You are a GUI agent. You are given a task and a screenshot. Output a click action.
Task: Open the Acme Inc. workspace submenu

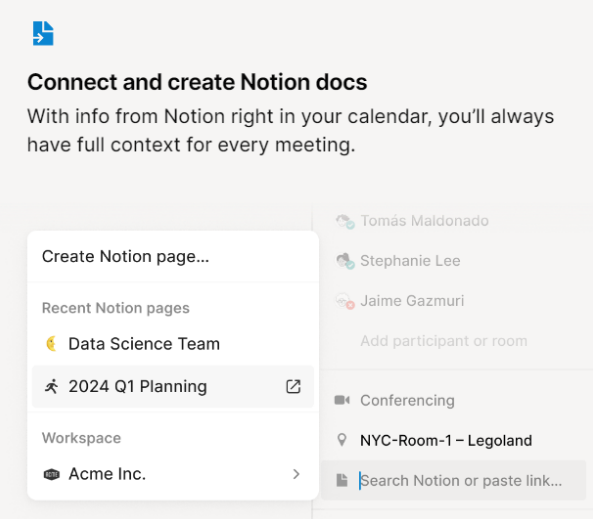click(173, 474)
